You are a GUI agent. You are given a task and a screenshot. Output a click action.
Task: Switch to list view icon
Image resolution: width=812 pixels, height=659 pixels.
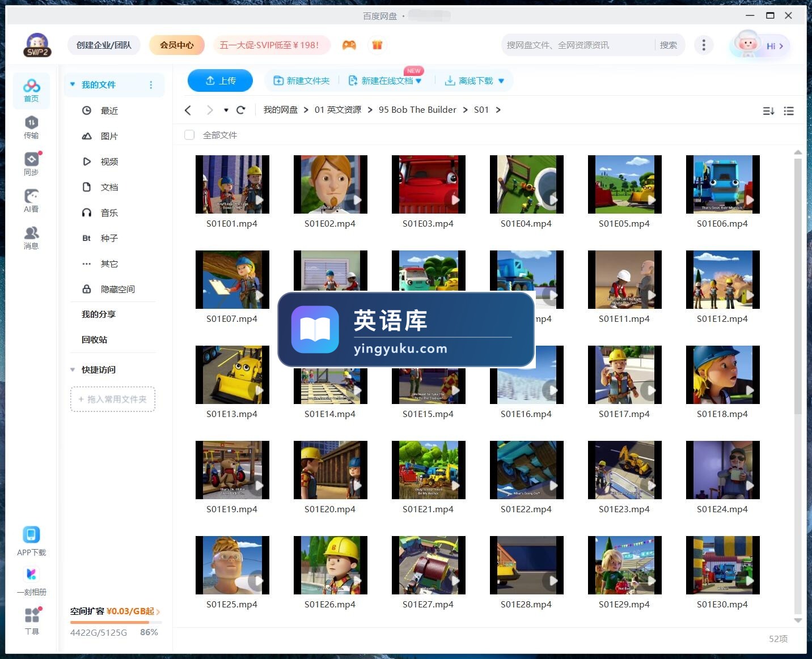(x=789, y=111)
